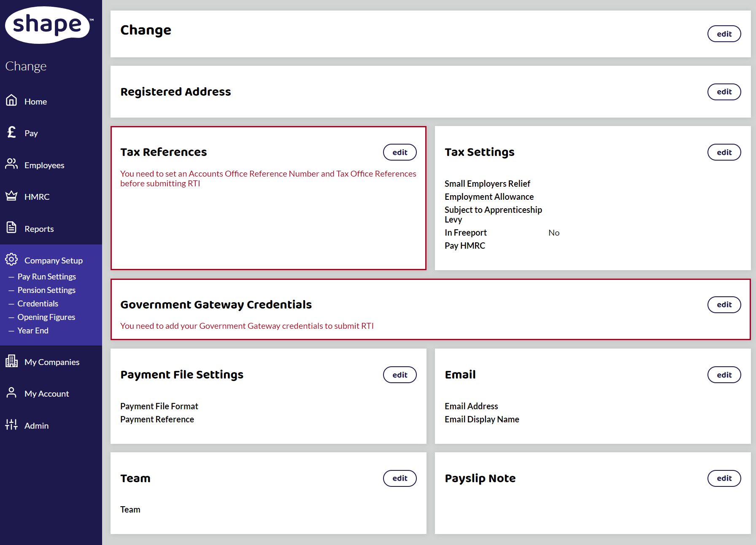
Task: Edit the Team card
Action: coord(400,478)
